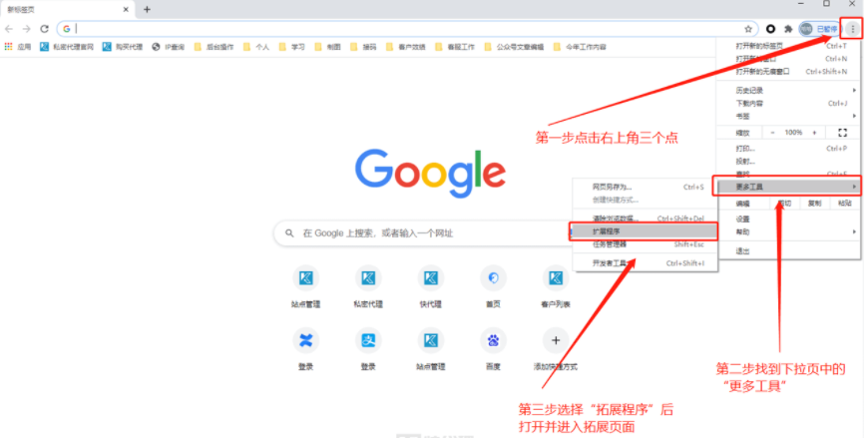Click the 100% zoom value in the menu

click(793, 133)
